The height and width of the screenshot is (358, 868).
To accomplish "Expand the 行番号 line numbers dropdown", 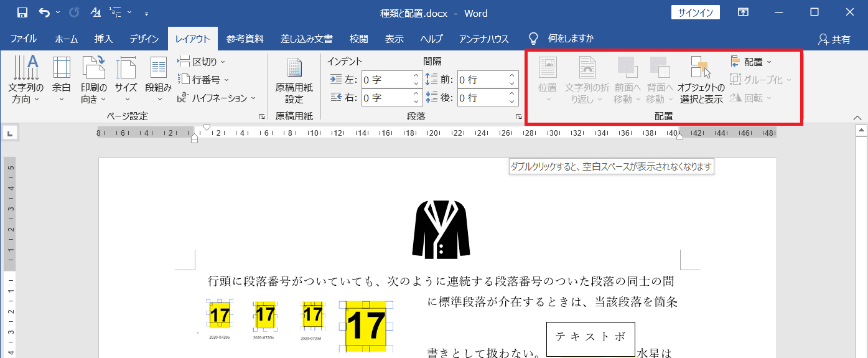I will [203, 80].
